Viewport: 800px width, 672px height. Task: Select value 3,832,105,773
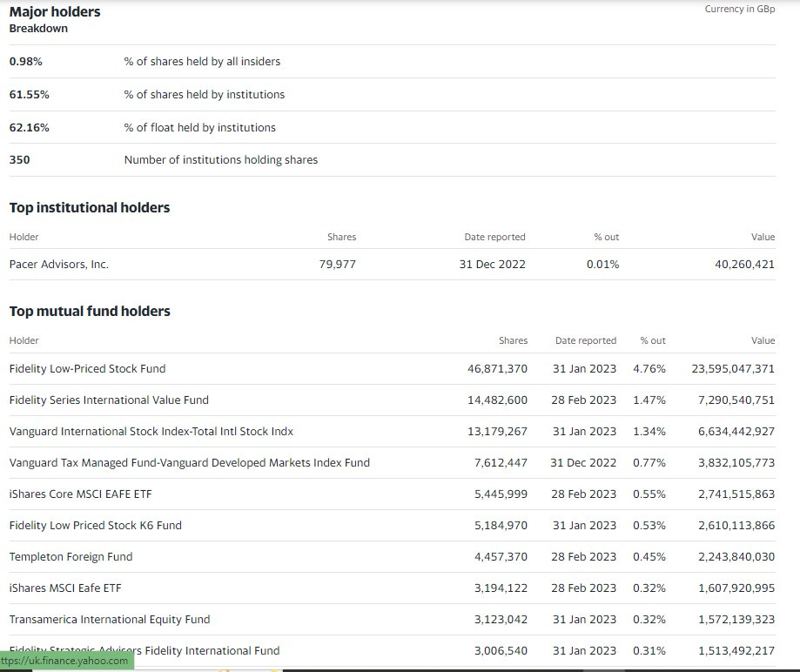point(736,463)
